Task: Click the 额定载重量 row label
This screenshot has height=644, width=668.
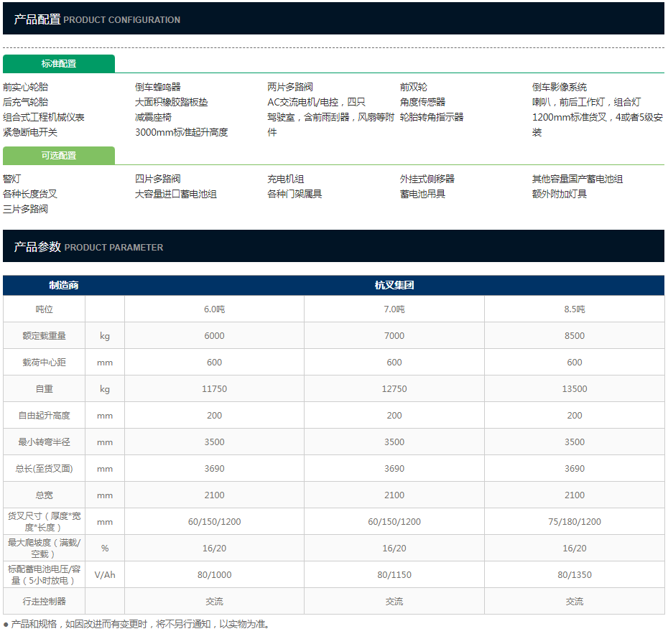Action: coord(44,336)
